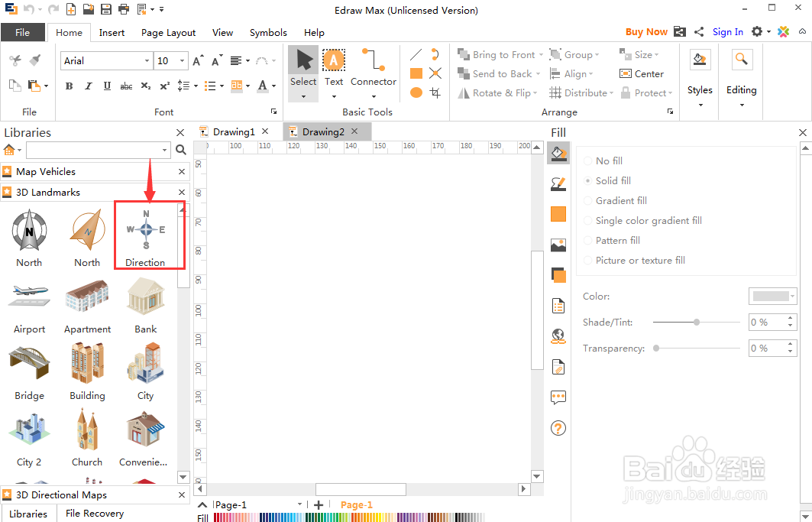Open the Help question mark icon
The height and width of the screenshot is (522, 812).
(558, 428)
